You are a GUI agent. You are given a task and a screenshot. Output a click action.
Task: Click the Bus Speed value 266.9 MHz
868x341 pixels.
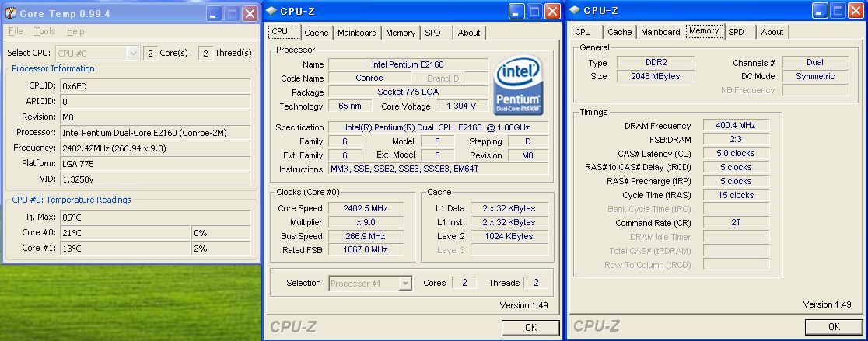click(366, 236)
